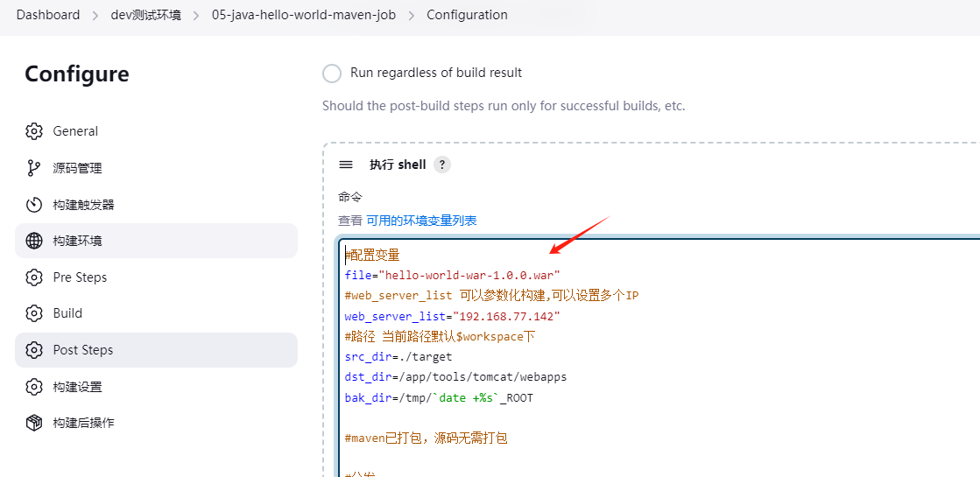The image size is (980, 477).
Task: Jump to 构建设置 section
Action: point(156,387)
